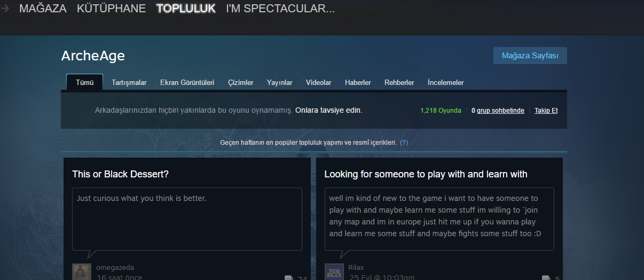
Task: Select the TOPLULUK menu
Action: 186,9
